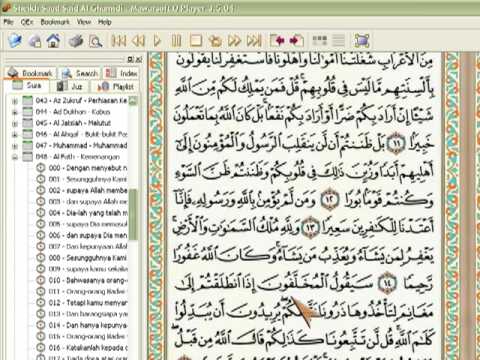Expand the 047 Muhammad sura
The image size is (480, 360).
coord(15,146)
